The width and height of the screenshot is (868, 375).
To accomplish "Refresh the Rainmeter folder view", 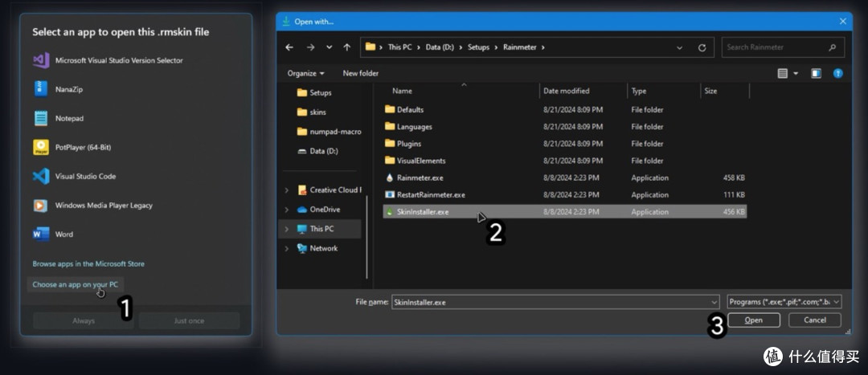I will pyautogui.click(x=702, y=47).
